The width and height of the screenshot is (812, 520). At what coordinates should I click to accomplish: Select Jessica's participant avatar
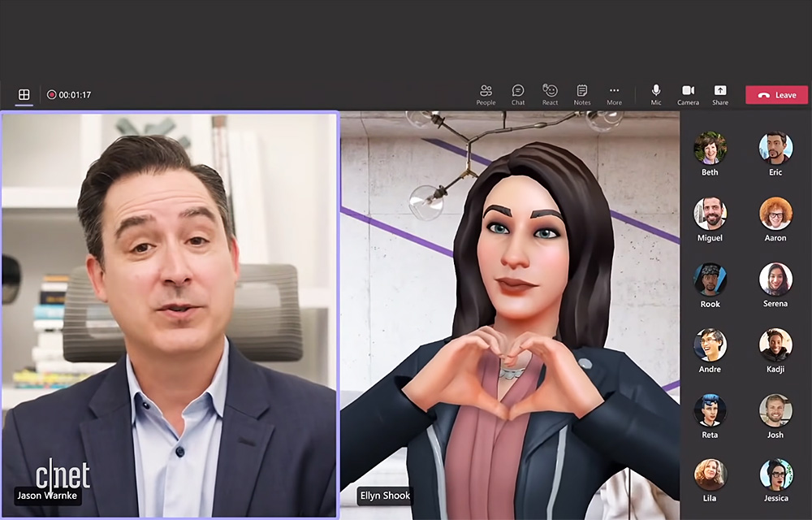775,474
